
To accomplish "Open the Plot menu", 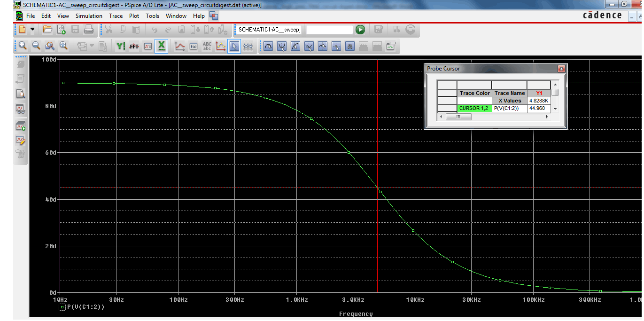I will 134,16.
